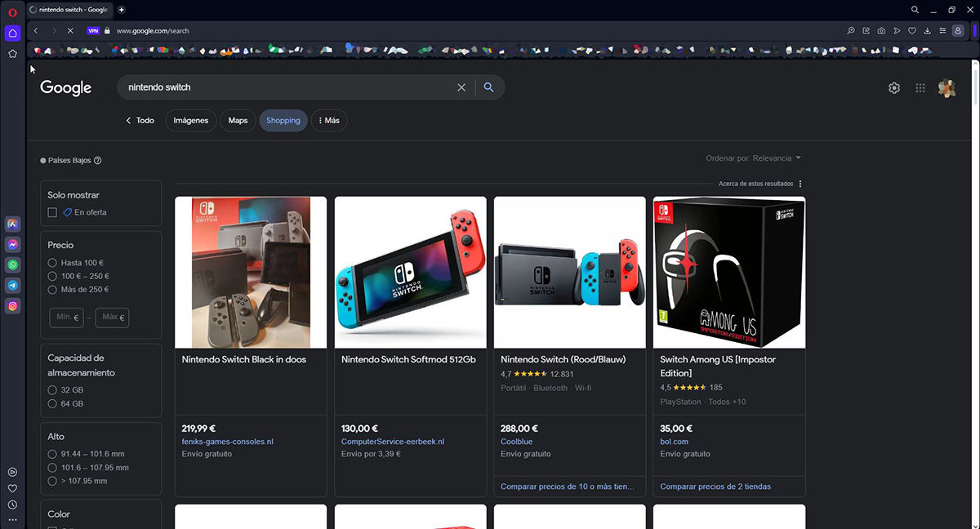This screenshot has height=529, width=980.
Task: Open downloads icon in browser toolbar
Action: (x=928, y=31)
